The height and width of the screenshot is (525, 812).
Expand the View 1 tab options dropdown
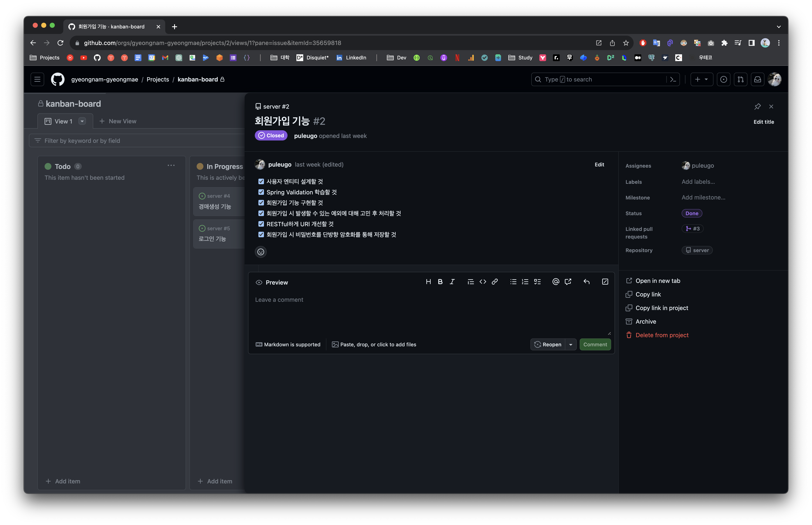pos(82,121)
